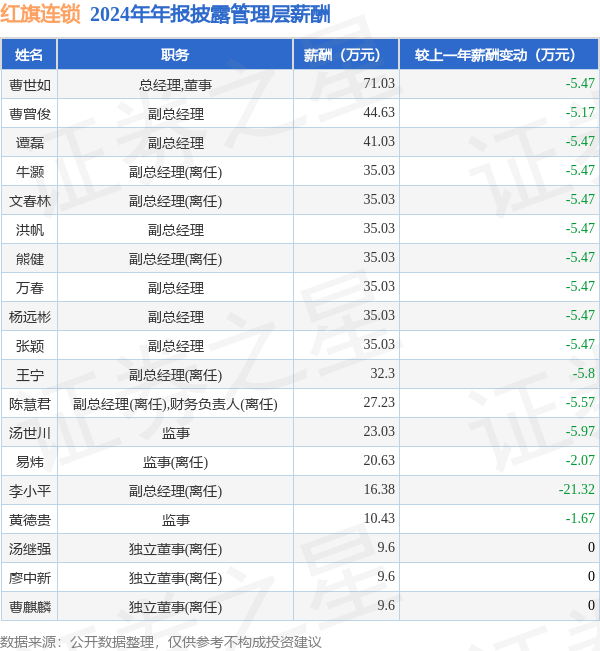Select the title 监事(离任)

tap(175, 462)
